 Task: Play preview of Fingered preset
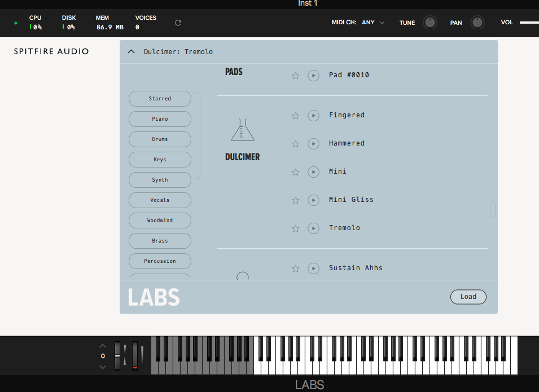[x=313, y=116]
